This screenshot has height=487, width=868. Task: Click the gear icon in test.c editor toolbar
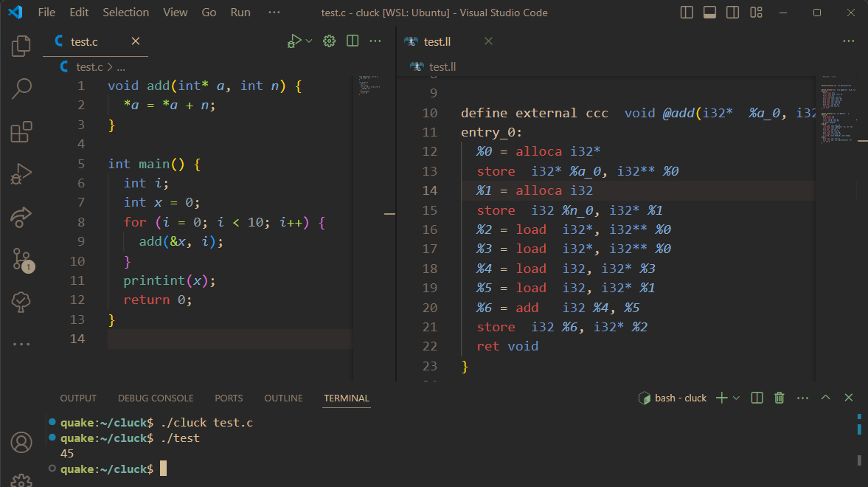point(330,41)
